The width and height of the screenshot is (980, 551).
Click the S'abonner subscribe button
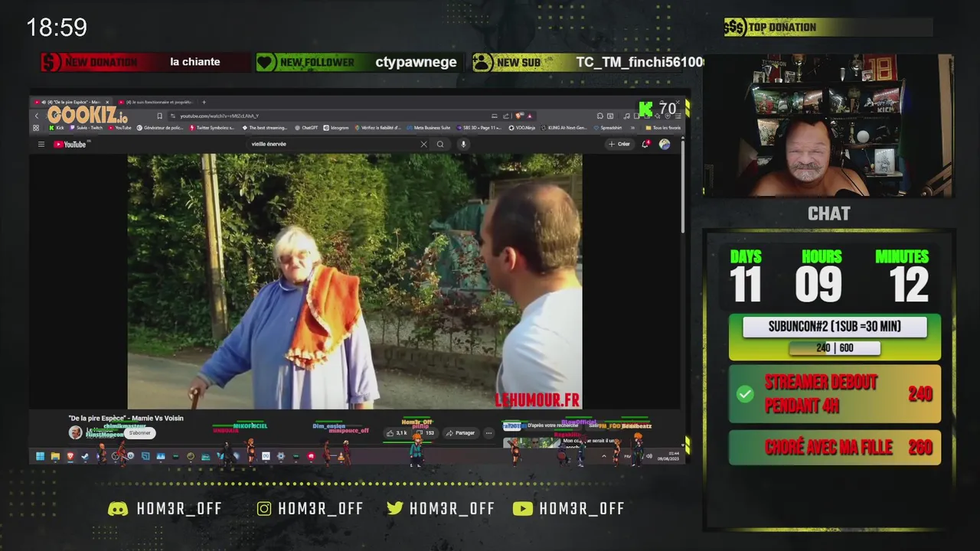(140, 432)
